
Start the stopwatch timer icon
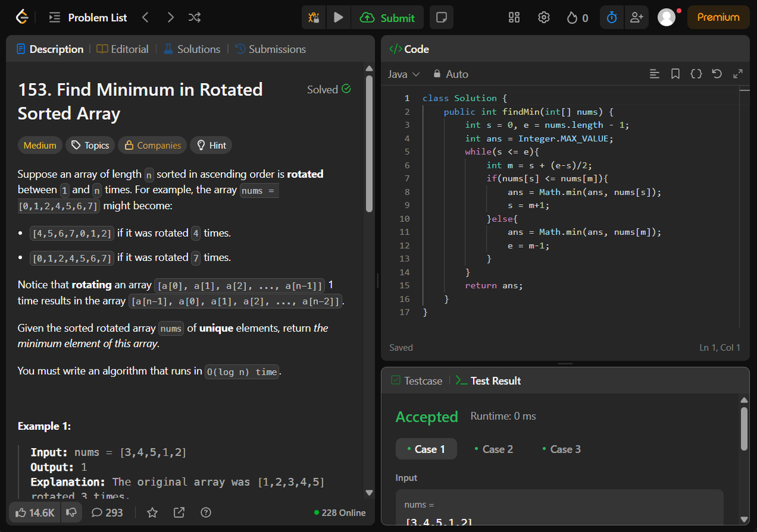[611, 18]
